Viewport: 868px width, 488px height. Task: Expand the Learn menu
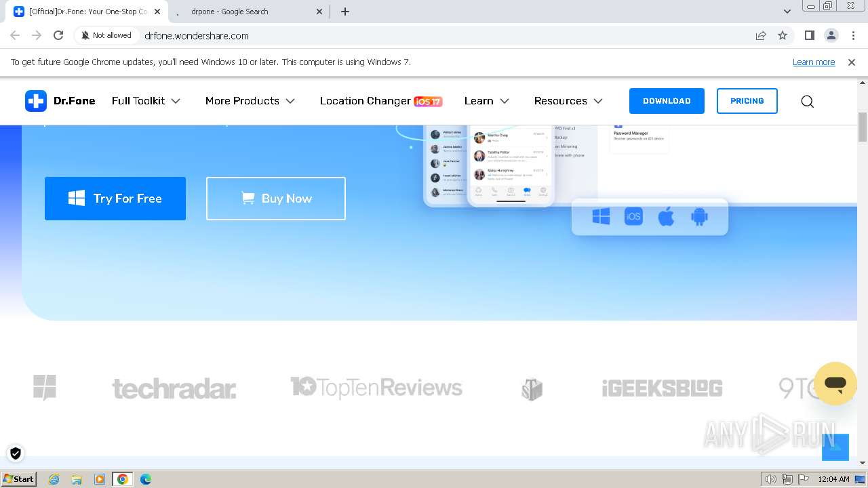pyautogui.click(x=486, y=101)
